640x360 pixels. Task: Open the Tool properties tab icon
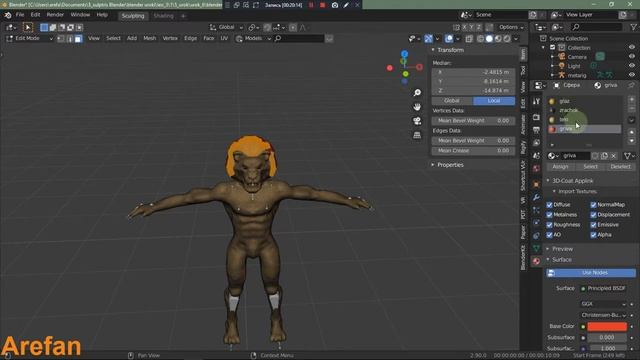[536, 101]
